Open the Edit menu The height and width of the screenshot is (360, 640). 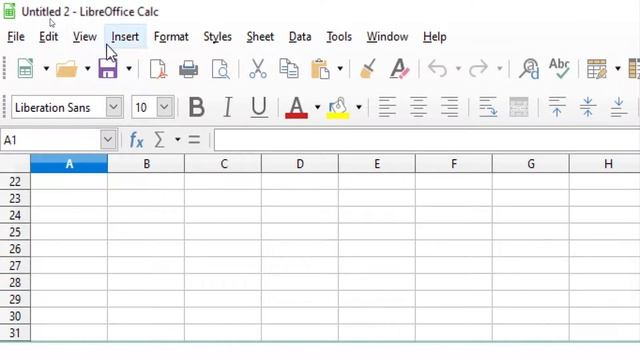(49, 37)
